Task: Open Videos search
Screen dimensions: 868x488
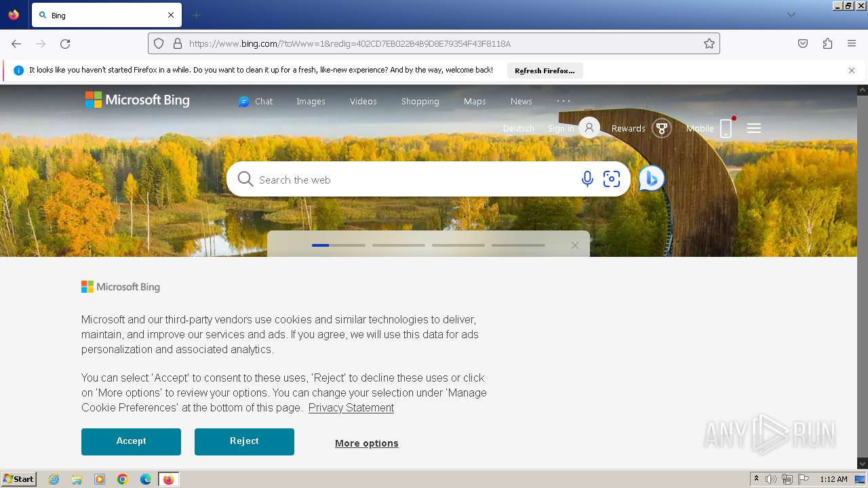Action: pos(363,101)
